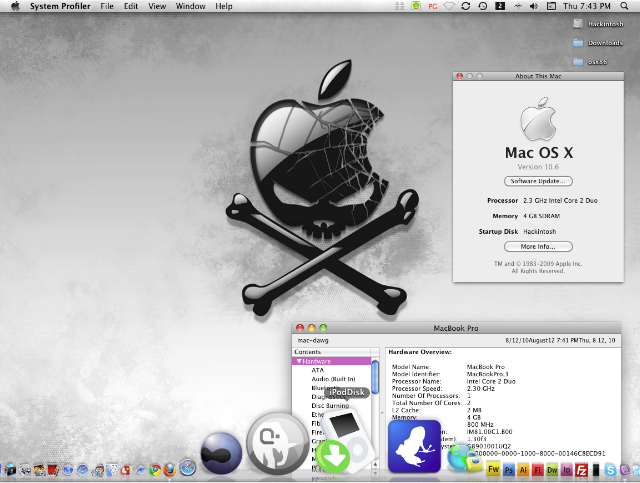
Task: Click the Spotlight magnifier in menu bar
Action: tap(624, 6)
